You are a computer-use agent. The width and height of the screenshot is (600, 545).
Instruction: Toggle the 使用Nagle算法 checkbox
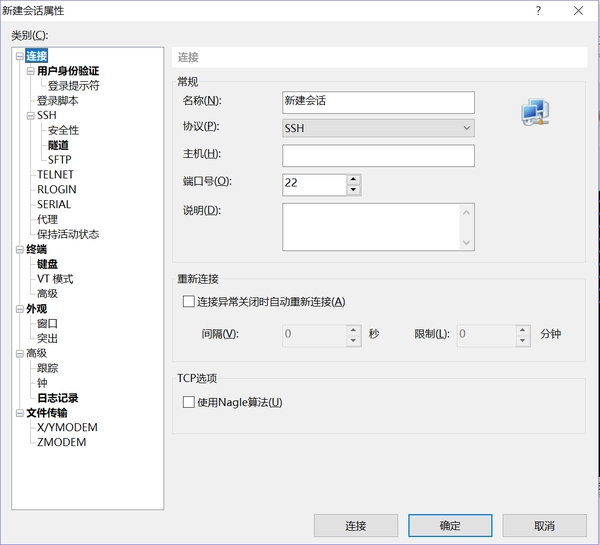click(189, 402)
